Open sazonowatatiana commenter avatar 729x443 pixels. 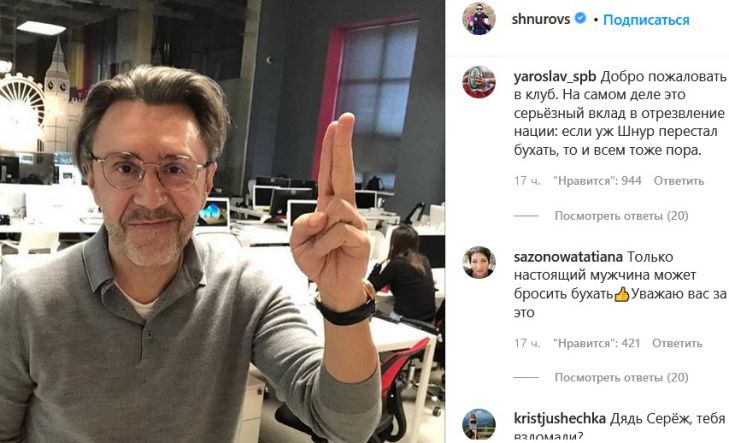(479, 262)
